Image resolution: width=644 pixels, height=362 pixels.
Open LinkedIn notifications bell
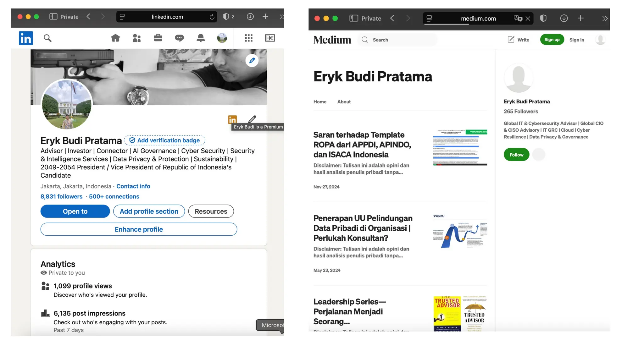(x=201, y=38)
